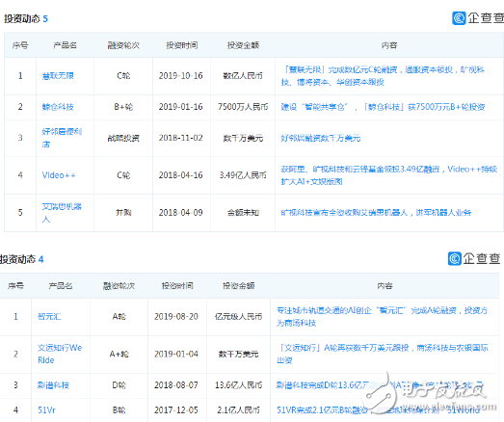The height and width of the screenshot is (422, 504).
Task: Click 融资轮次 header in 投资动态 4 table
Action: [x=119, y=286]
